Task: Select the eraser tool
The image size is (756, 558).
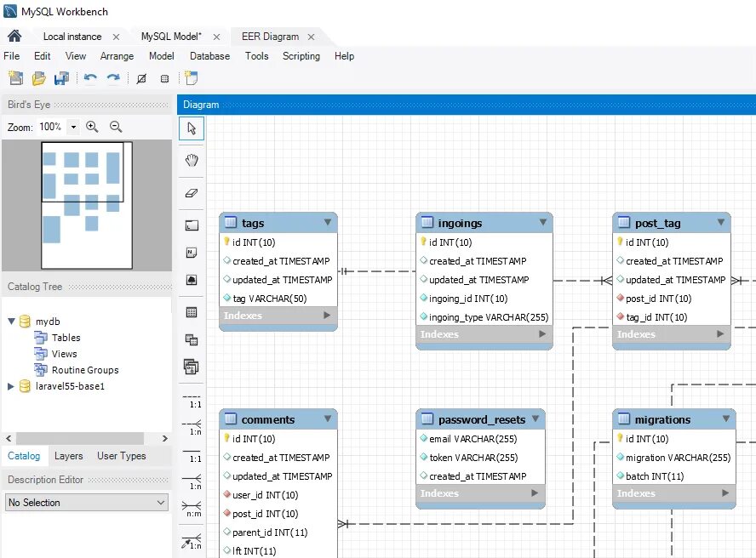Action: (x=192, y=193)
